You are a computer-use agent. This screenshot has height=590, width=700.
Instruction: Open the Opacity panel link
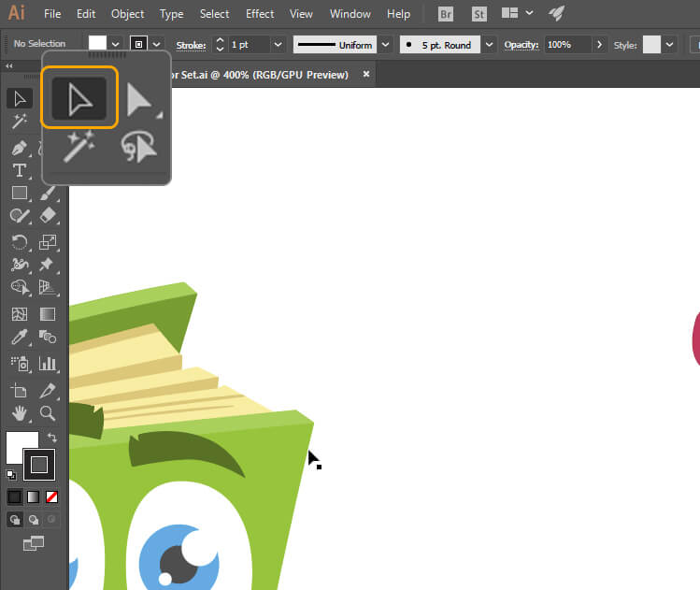[x=521, y=45]
